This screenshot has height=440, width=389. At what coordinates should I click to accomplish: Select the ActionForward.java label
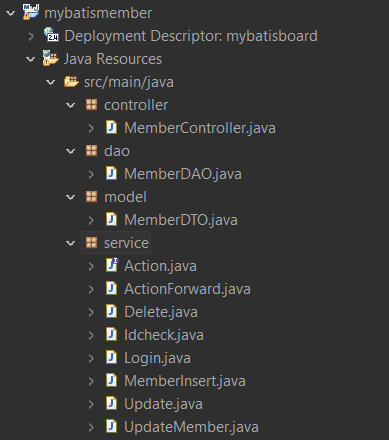187,289
